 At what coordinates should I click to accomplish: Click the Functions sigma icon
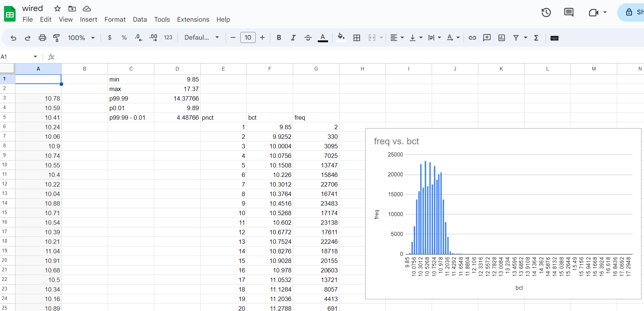point(536,38)
